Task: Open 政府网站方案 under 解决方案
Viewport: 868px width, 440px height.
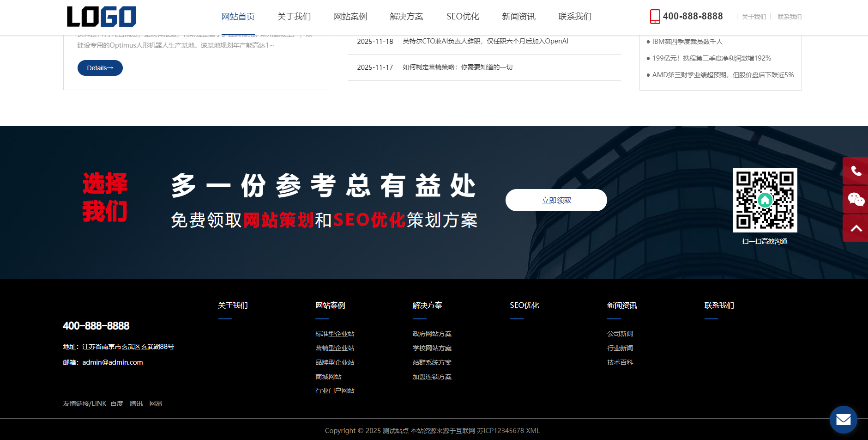Action: click(x=432, y=333)
